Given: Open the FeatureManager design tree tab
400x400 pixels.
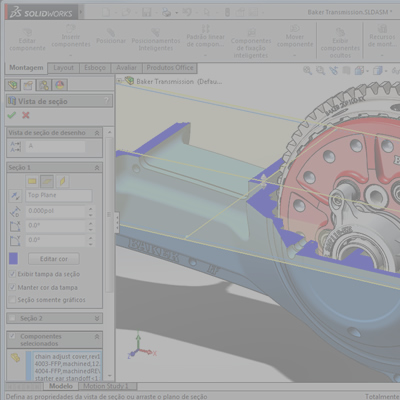Looking at the screenshot, I should tap(13, 85).
